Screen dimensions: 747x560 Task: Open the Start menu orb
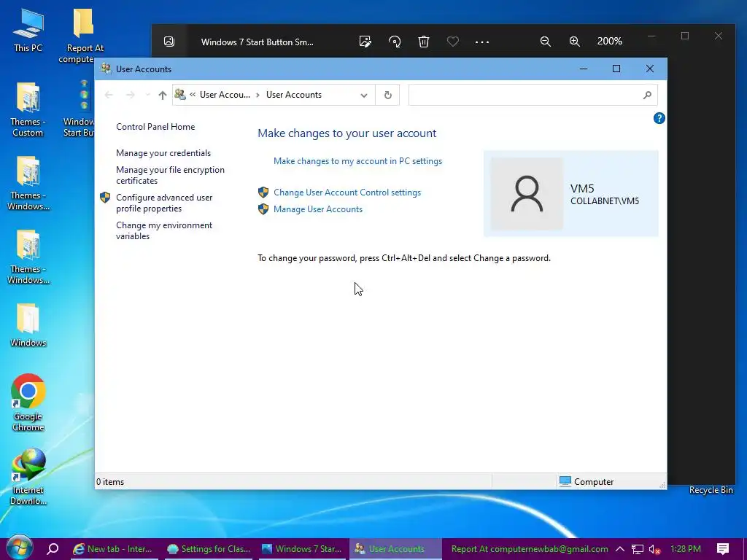[x=20, y=548]
